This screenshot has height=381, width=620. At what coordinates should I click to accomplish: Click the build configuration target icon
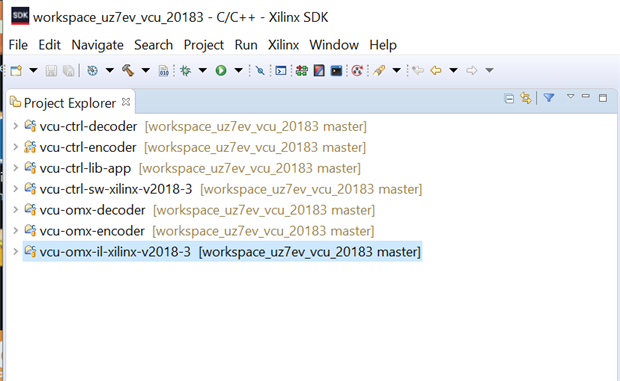(x=92, y=71)
